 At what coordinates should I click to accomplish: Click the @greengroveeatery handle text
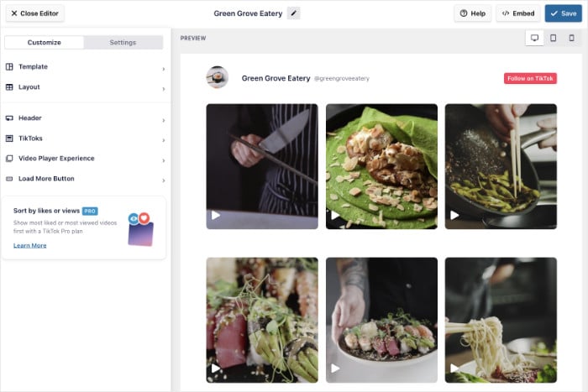tap(342, 78)
